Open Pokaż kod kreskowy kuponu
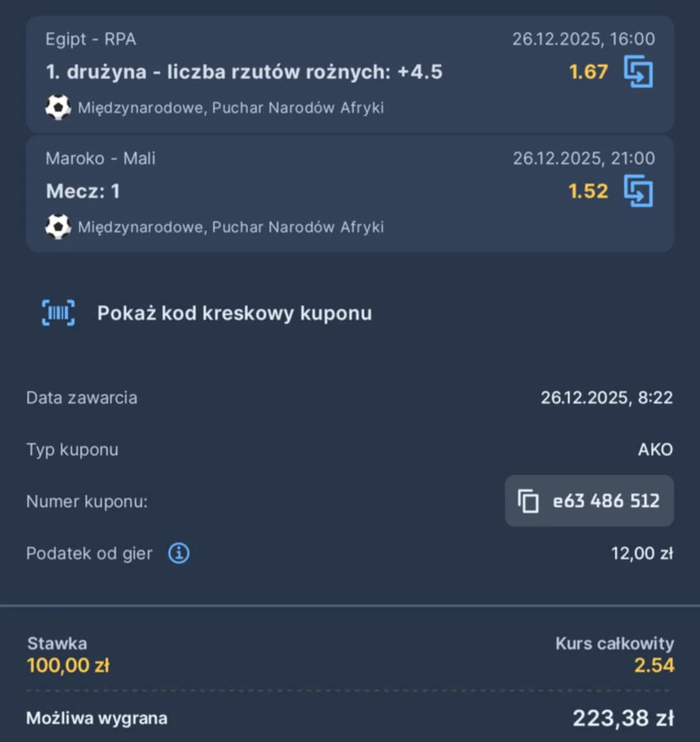This screenshot has width=700, height=742. coord(234,313)
